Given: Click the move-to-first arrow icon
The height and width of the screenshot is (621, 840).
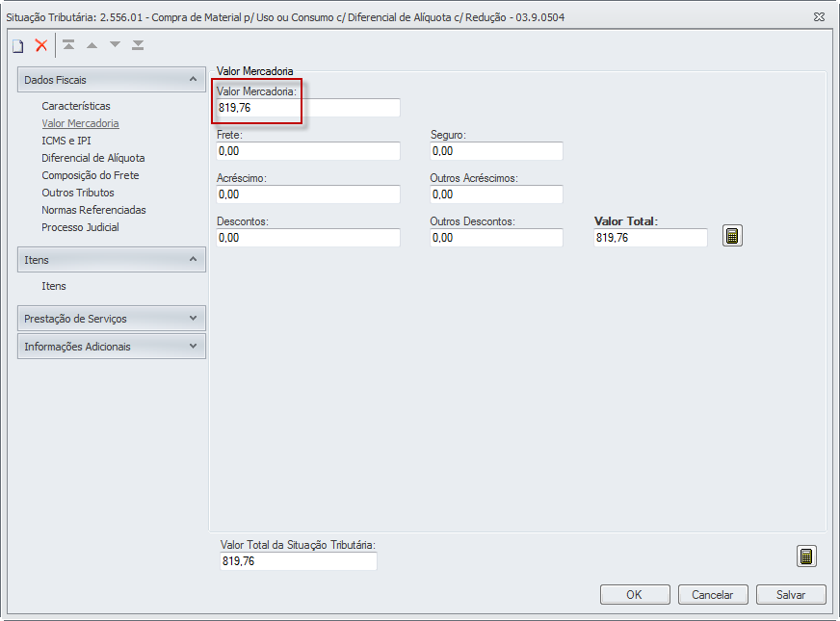Looking at the screenshot, I should (68, 45).
